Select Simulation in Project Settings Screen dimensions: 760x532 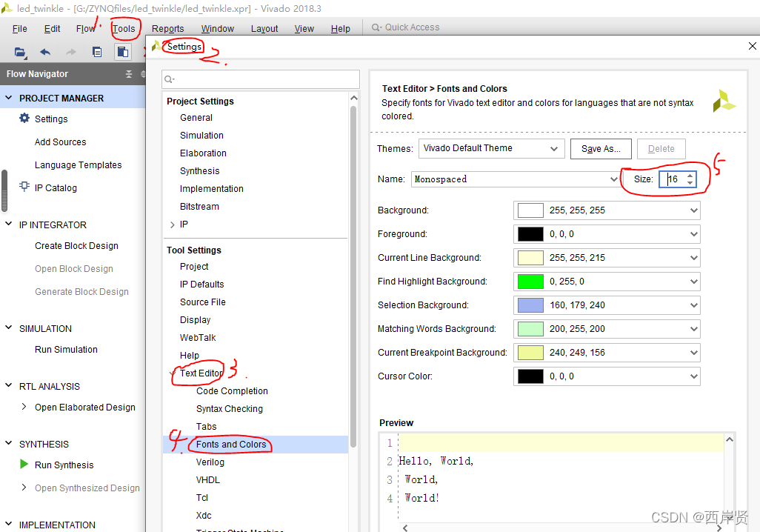click(x=201, y=136)
